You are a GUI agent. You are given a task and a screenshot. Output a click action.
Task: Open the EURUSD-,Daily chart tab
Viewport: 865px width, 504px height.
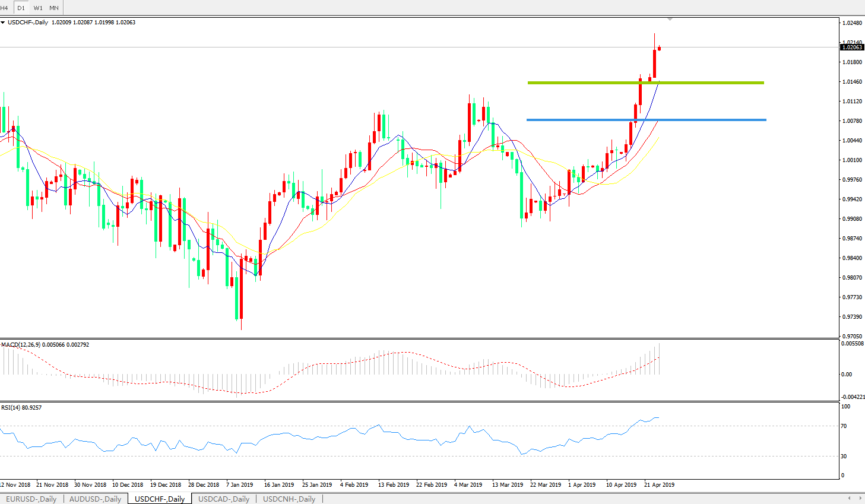[31, 499]
